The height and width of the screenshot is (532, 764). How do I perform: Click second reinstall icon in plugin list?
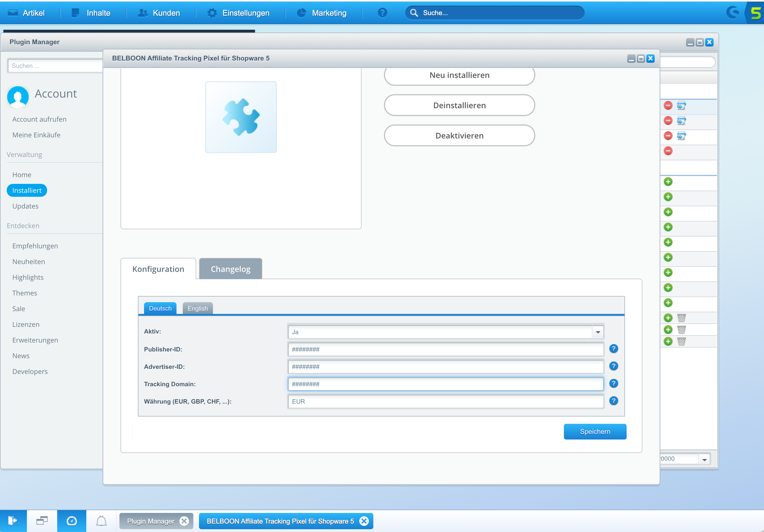[x=682, y=121]
